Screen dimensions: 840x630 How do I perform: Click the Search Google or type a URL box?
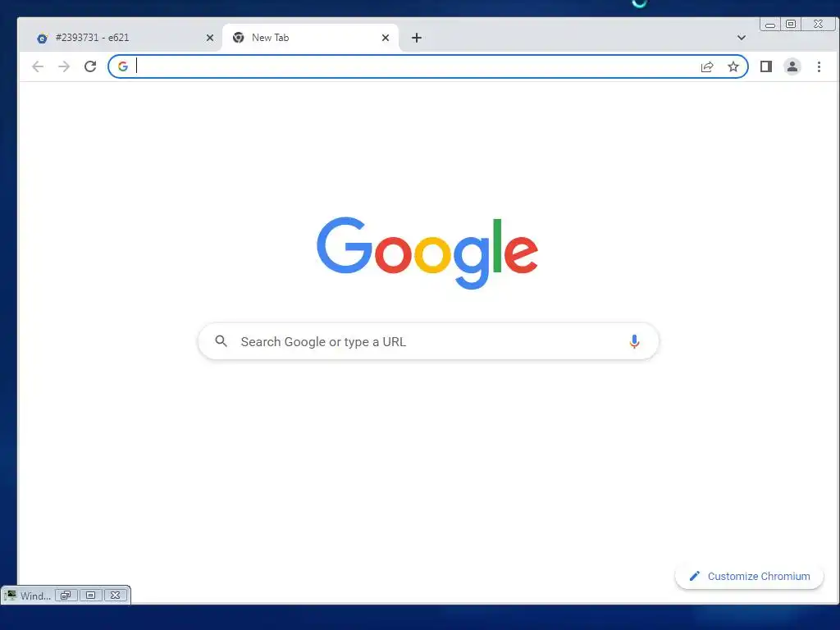(428, 341)
